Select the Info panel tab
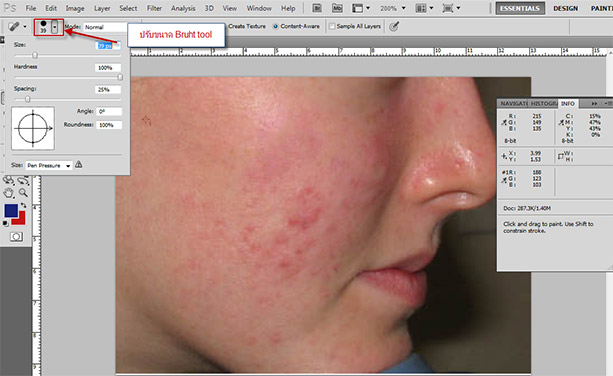 568,103
